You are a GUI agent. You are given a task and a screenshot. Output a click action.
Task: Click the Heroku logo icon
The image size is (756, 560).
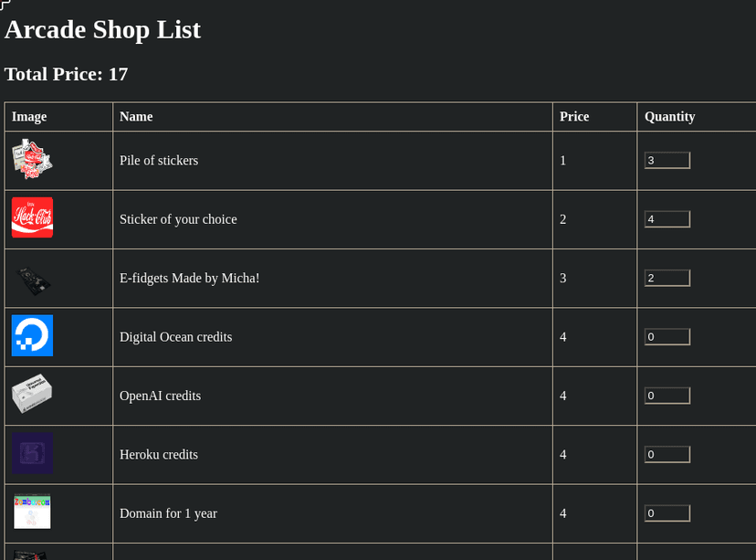32,454
